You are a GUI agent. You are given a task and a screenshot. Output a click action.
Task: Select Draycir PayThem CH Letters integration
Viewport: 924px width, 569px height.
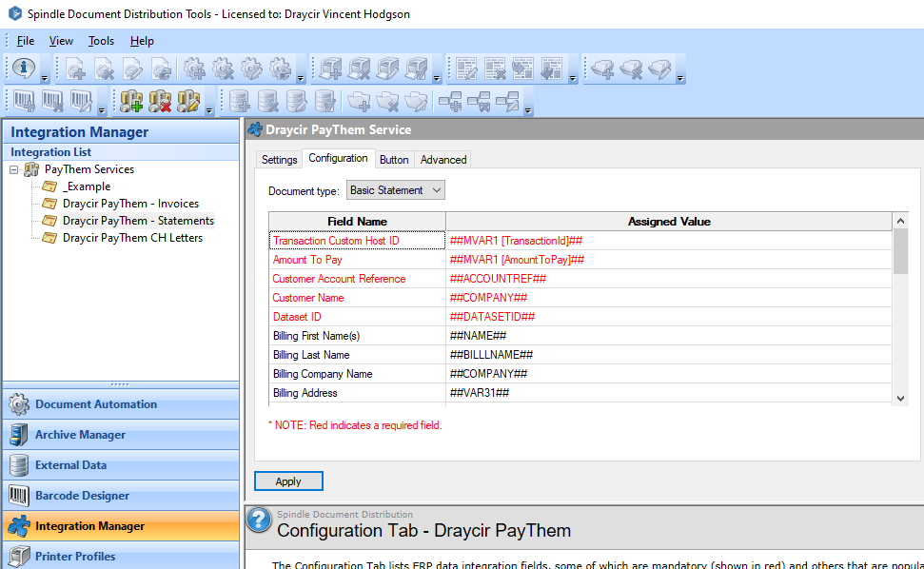pos(132,238)
